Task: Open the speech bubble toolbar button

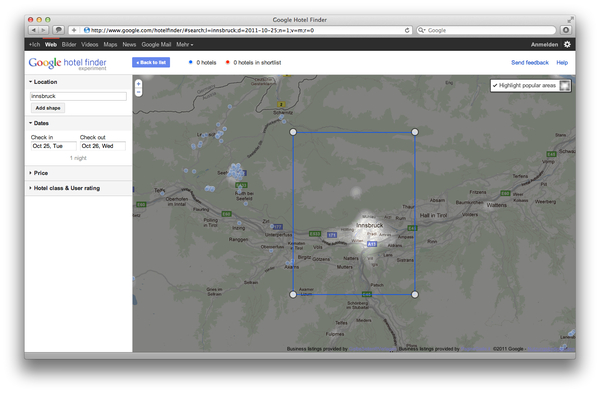Action: [59, 30]
